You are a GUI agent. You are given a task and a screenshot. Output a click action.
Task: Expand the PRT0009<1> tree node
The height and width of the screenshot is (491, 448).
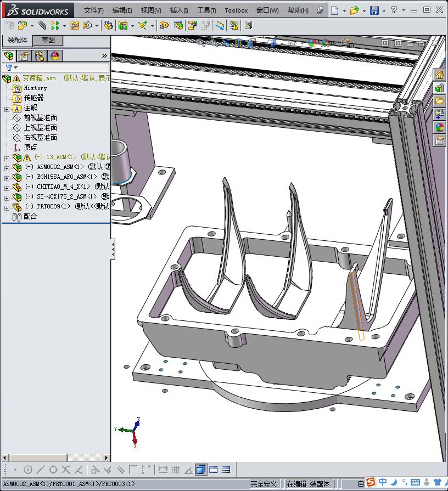[7, 208]
